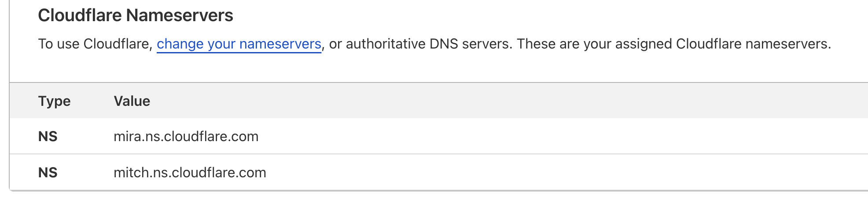Open the 'change your nameservers' link
Image resolution: width=868 pixels, height=202 pixels.
tap(239, 44)
